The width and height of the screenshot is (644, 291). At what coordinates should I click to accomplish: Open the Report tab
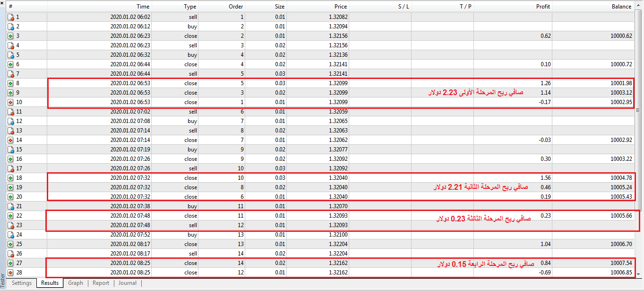click(101, 283)
